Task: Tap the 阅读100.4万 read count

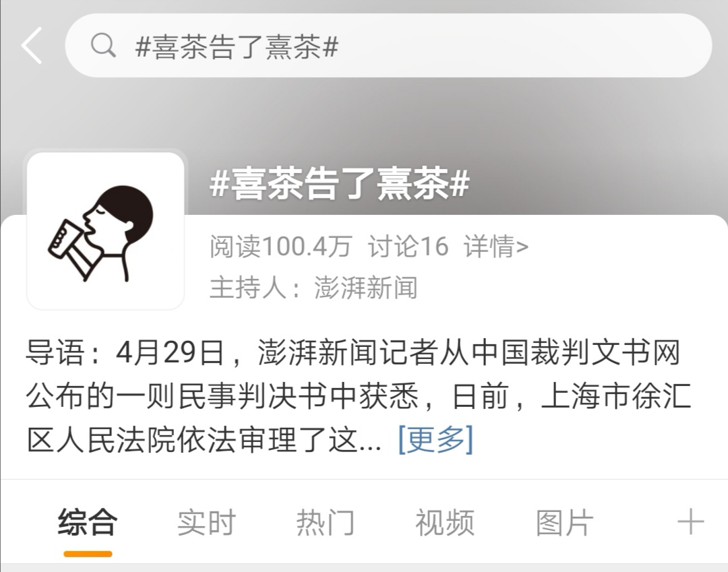Action: coord(281,247)
